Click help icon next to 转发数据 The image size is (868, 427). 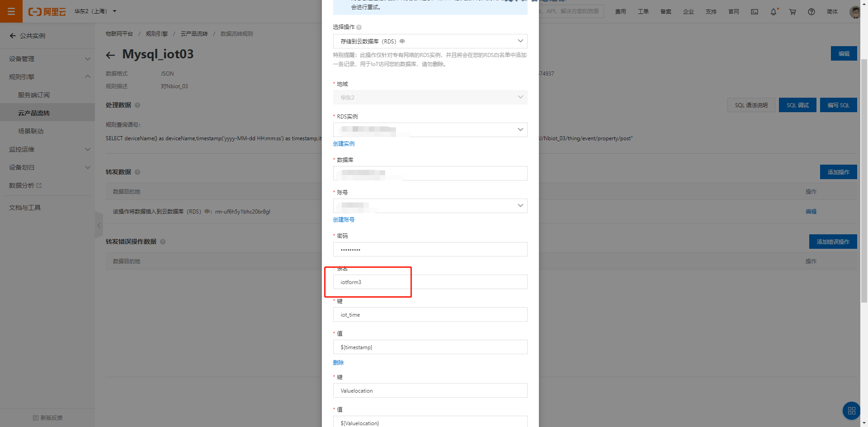[x=137, y=172]
